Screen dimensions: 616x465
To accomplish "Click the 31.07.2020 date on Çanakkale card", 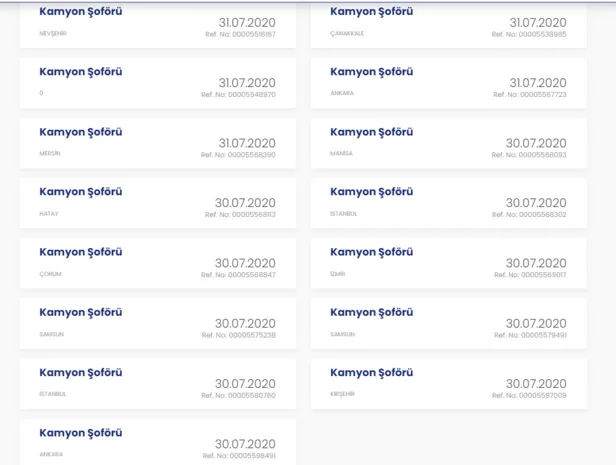I will [538, 22].
